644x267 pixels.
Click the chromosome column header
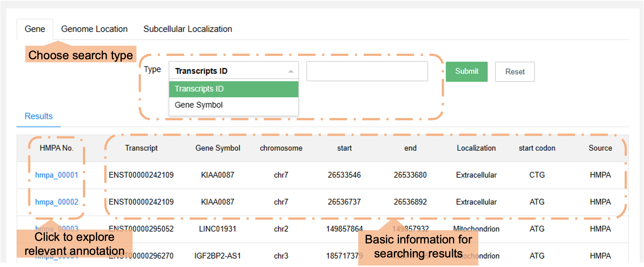point(281,148)
